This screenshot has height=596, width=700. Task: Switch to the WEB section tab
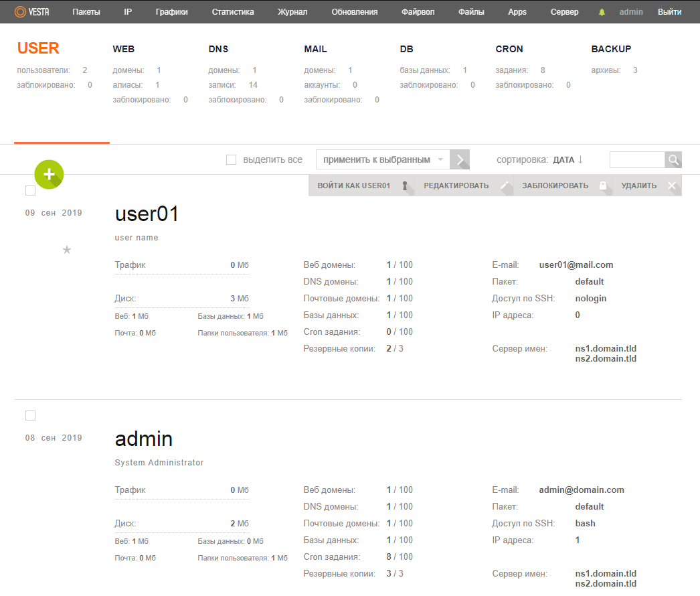(124, 49)
